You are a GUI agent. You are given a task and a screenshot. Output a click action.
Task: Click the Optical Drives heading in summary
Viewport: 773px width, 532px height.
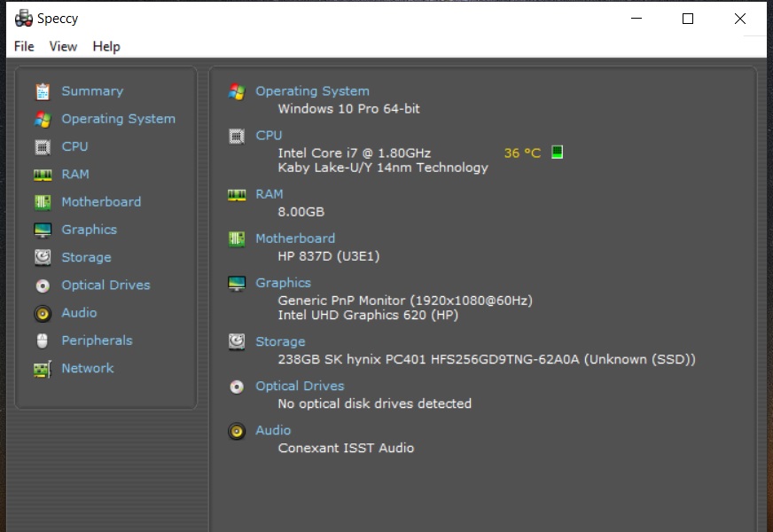pos(300,386)
